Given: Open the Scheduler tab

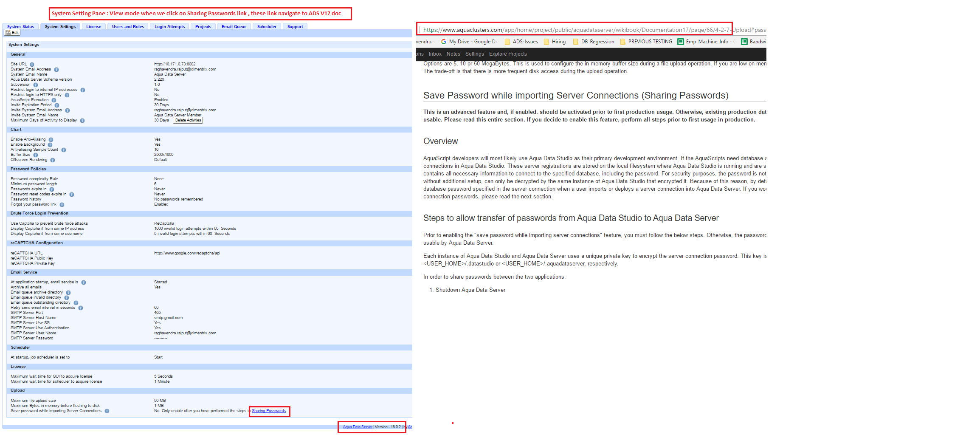Looking at the screenshot, I should [267, 26].
